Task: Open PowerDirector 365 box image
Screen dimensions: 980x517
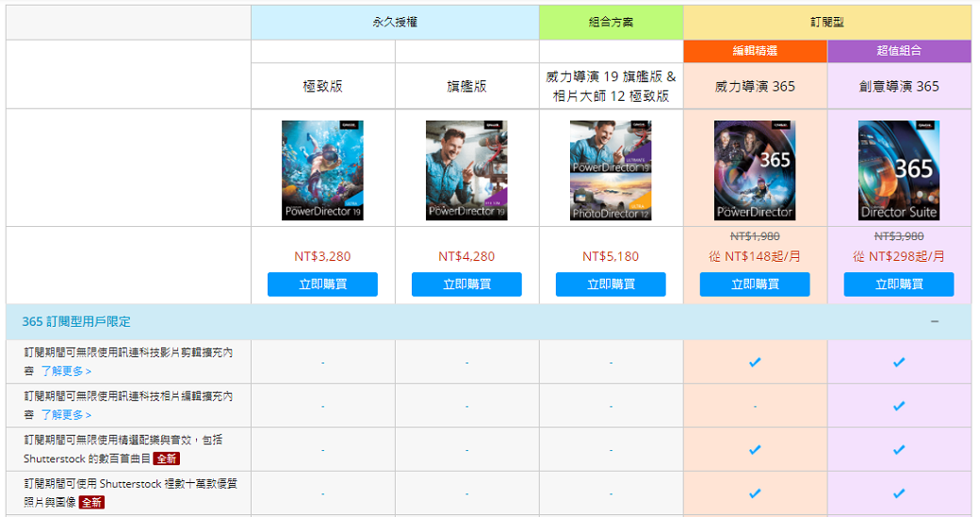Action: click(x=755, y=170)
